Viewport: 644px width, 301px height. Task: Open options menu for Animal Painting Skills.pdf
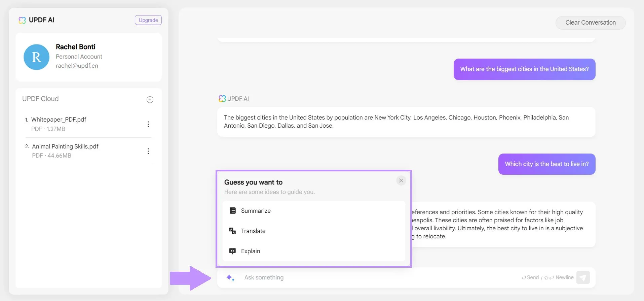pyautogui.click(x=148, y=151)
